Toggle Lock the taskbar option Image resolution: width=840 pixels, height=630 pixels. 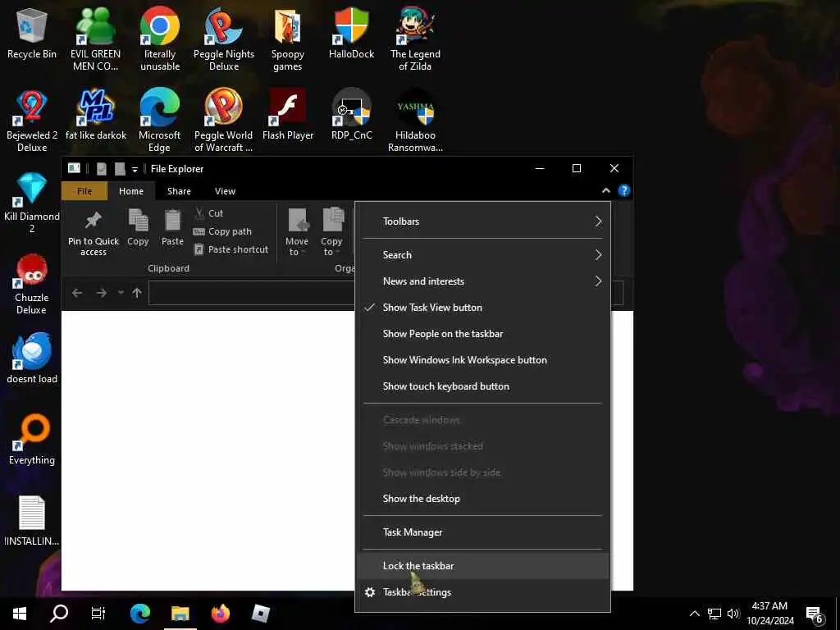coord(482,566)
